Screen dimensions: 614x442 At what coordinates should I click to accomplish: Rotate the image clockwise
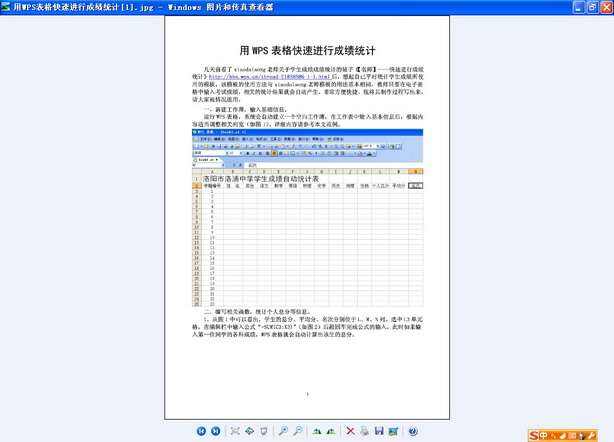click(317, 431)
